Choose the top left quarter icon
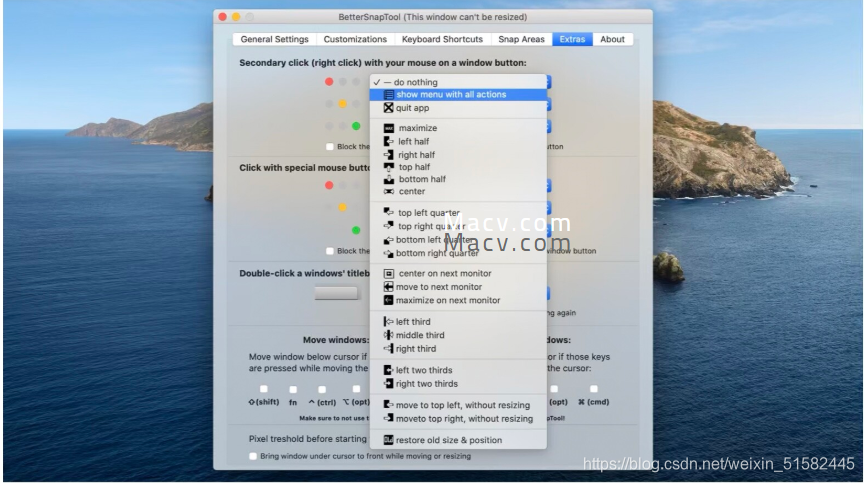The width and height of the screenshot is (865, 483). [389, 212]
